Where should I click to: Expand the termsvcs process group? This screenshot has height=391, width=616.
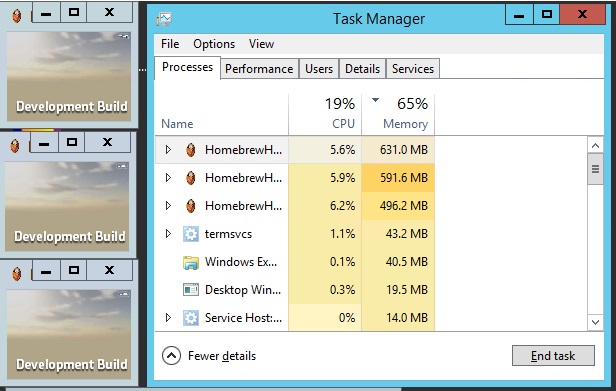[168, 234]
